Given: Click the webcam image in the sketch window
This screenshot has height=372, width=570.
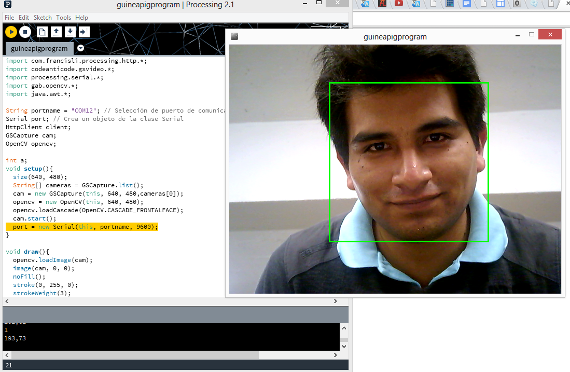Looking at the screenshot, I should [x=395, y=169].
